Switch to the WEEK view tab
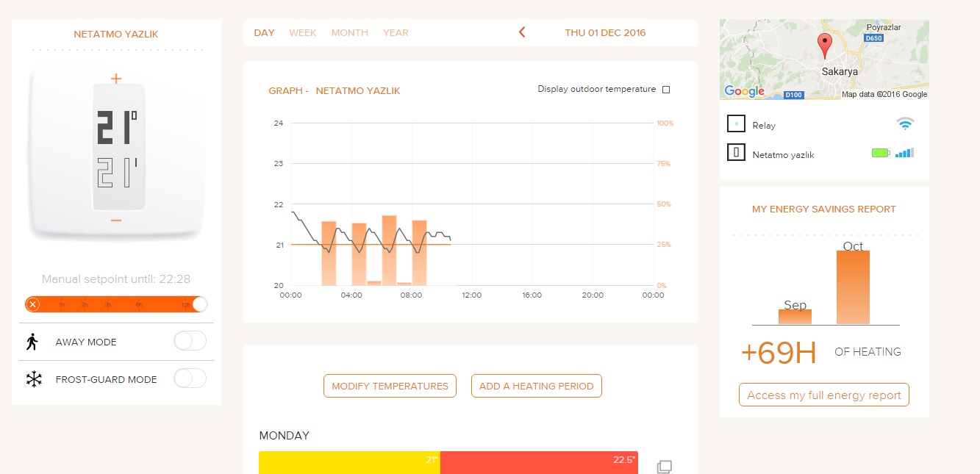 coord(303,33)
